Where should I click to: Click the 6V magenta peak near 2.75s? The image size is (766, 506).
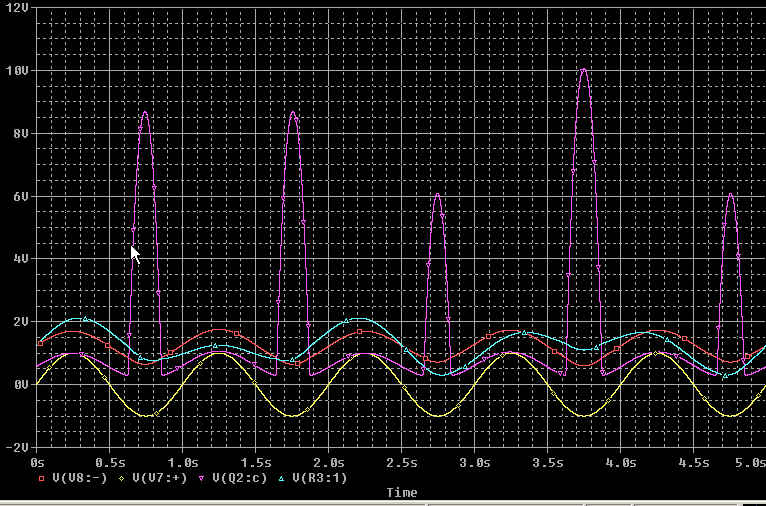click(438, 195)
